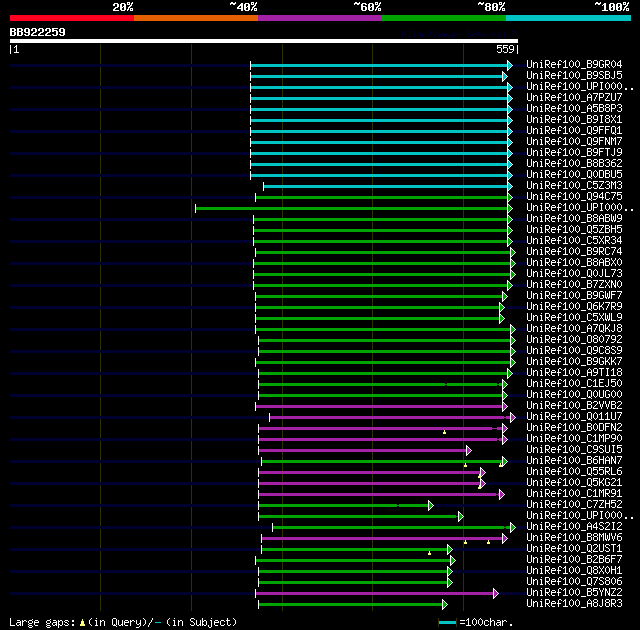Viewport: 640px width, 630px height.
Task: Select the BB922259 query name
Action: [x=38, y=32]
